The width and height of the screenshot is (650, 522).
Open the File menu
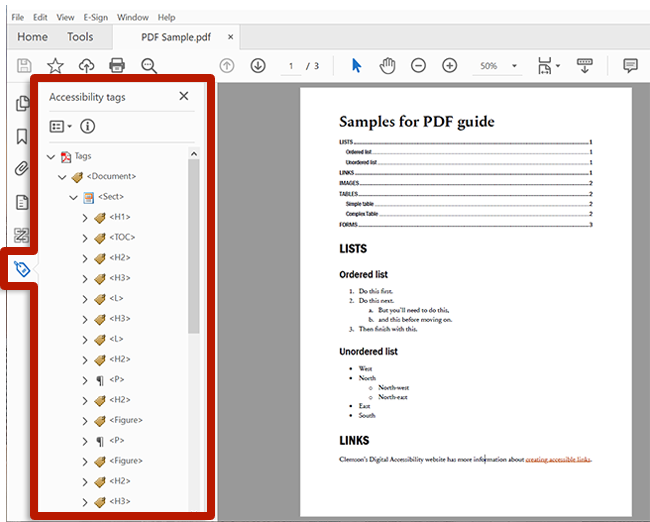17,17
